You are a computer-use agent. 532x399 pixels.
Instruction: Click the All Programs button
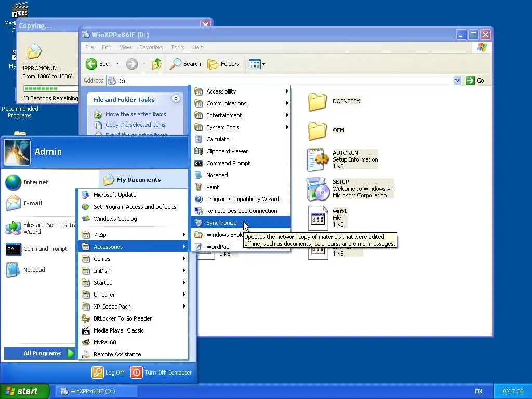39,353
